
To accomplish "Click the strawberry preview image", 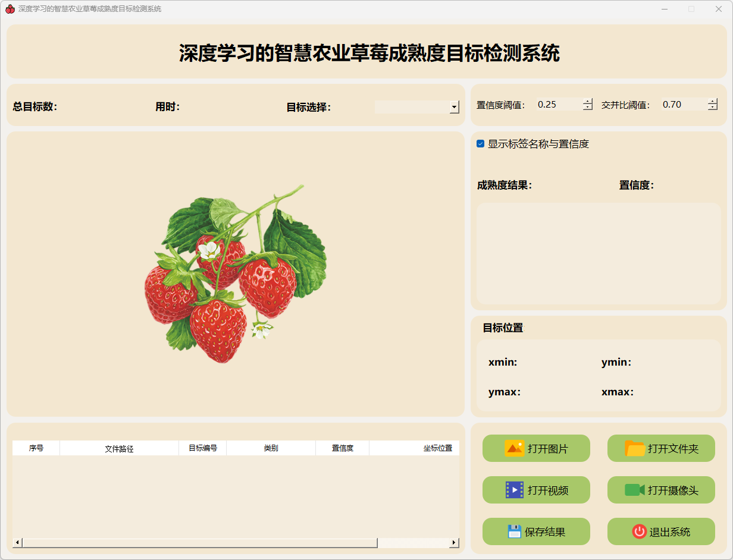I will tap(235, 274).
